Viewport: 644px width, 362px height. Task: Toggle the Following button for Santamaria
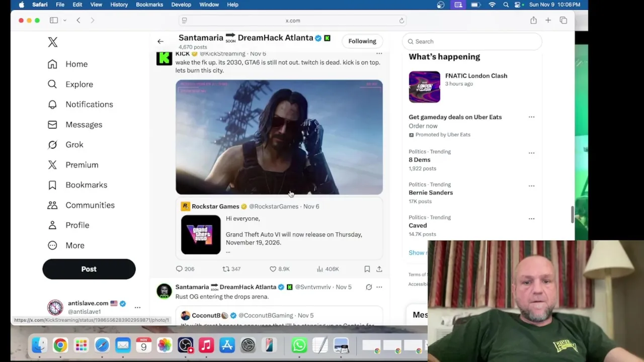(362, 41)
